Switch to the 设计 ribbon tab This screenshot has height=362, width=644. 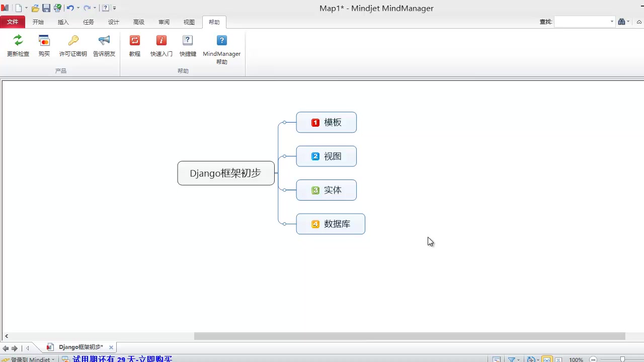coord(114,22)
